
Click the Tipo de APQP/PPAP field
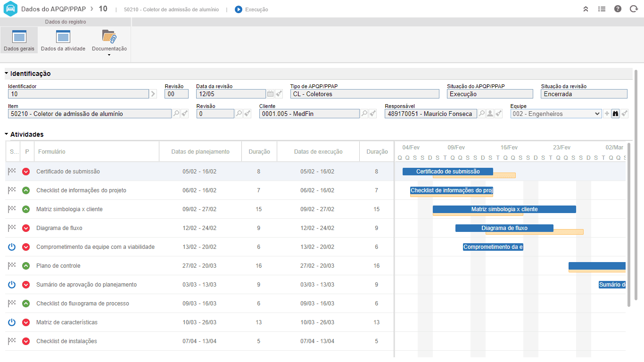coord(364,94)
